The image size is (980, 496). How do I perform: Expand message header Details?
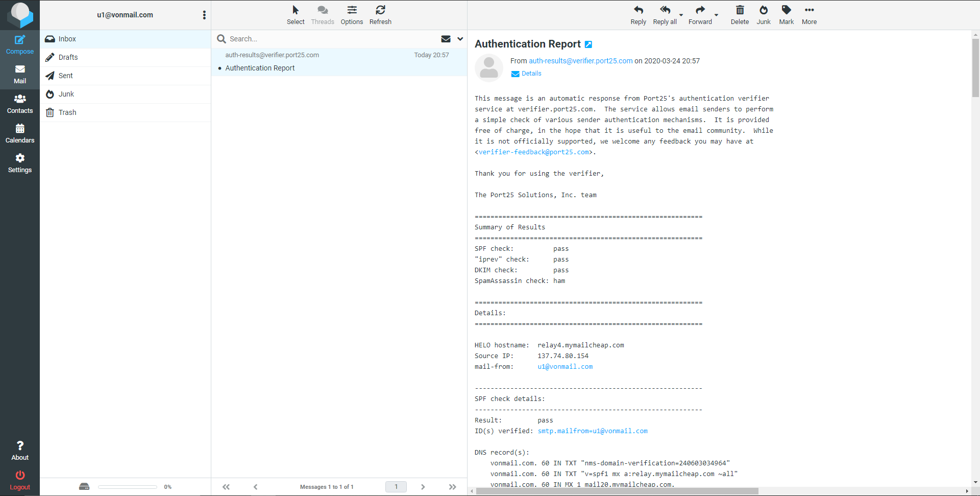[x=526, y=74]
